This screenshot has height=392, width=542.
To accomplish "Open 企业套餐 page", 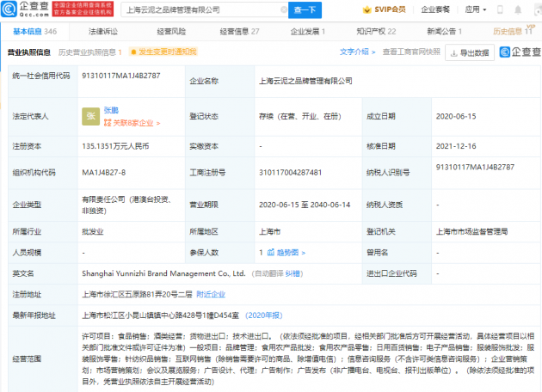I will (435, 9).
